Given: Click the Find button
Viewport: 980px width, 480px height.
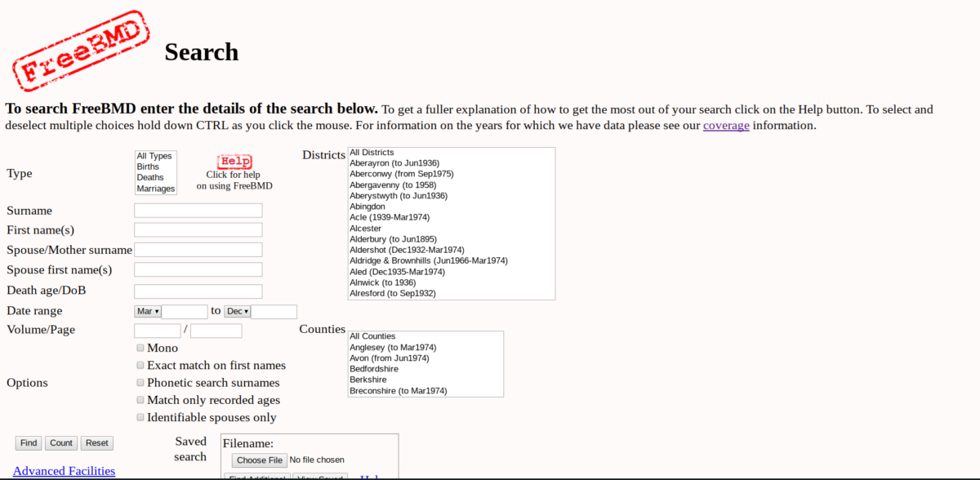Looking at the screenshot, I should pyautogui.click(x=28, y=442).
